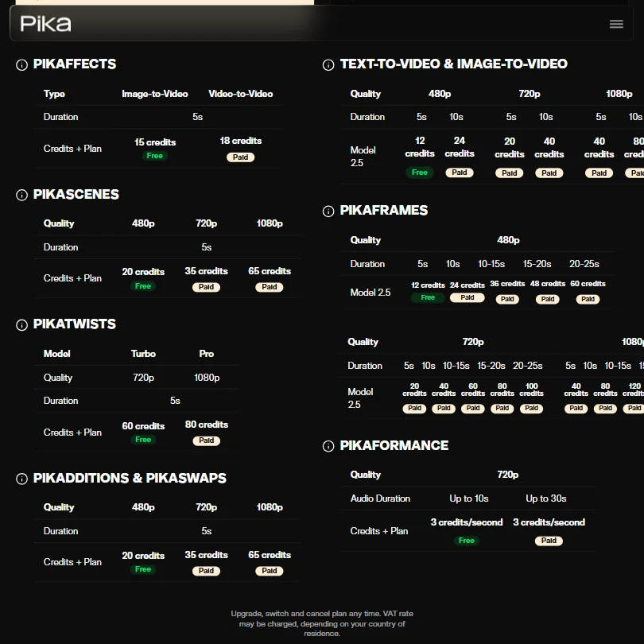
Task: Click Free badge under 15 credits
Action: [x=155, y=156]
